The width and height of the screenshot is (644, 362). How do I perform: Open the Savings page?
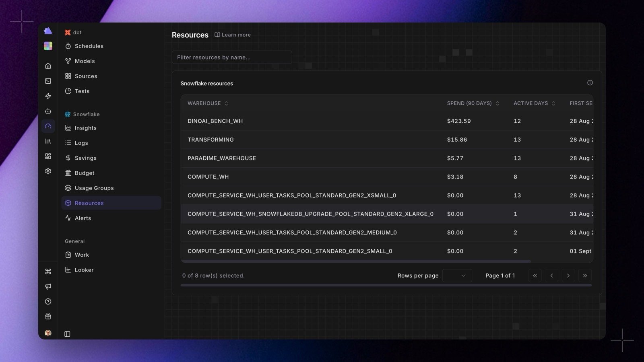111,158
